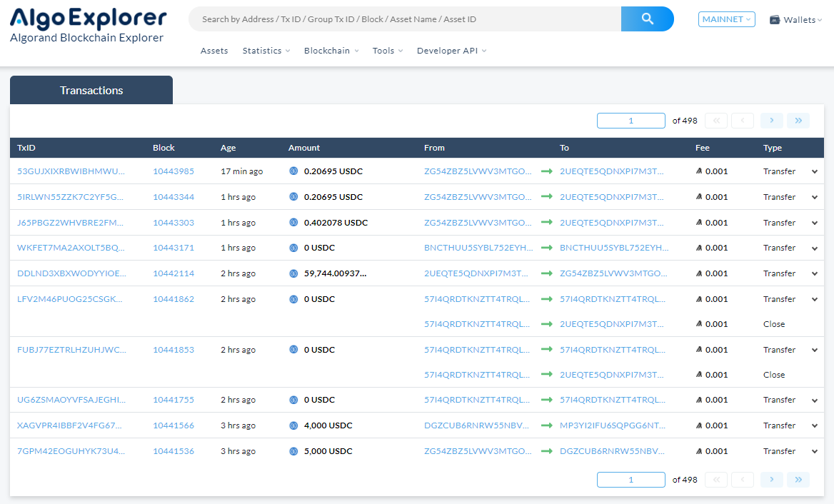Select the Transactions tab
The width and height of the screenshot is (834, 504).
click(x=91, y=91)
